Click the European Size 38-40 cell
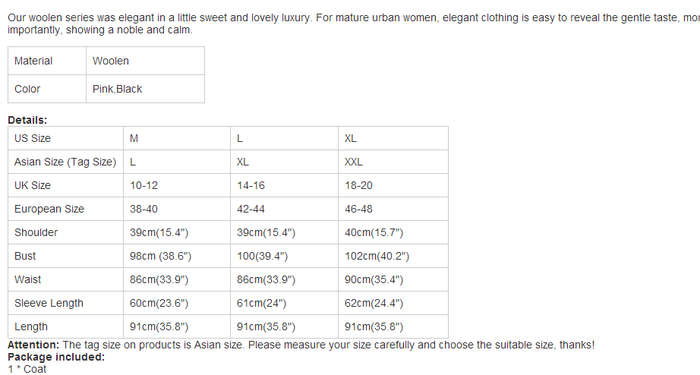 [x=177, y=209]
